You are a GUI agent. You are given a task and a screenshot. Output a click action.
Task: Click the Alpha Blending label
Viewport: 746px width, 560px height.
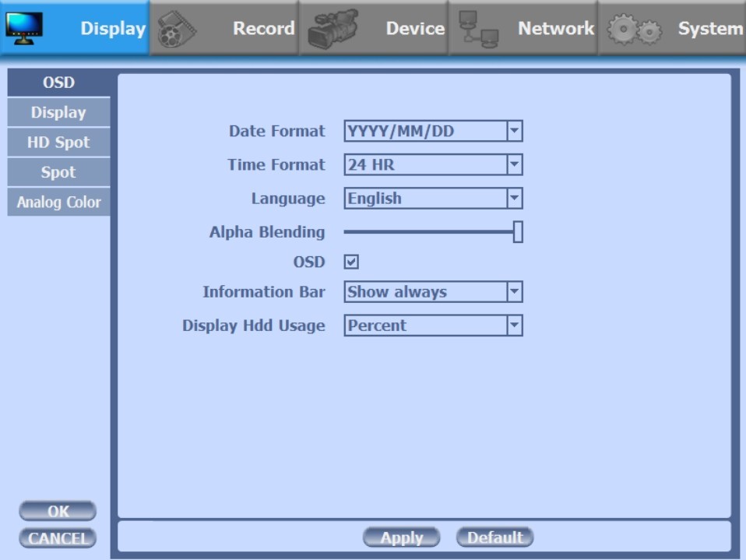[267, 231]
